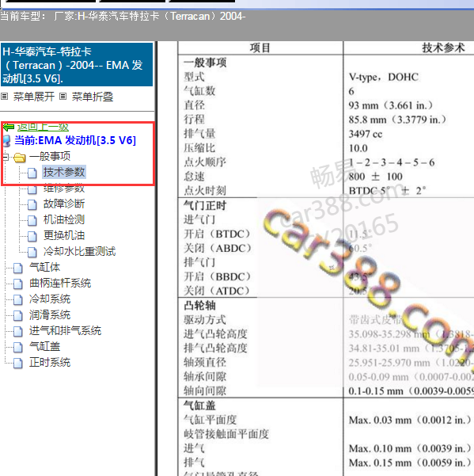The height and width of the screenshot is (476, 474).
Task: Click the 凸轮轴 section heading
Action: click(x=199, y=306)
